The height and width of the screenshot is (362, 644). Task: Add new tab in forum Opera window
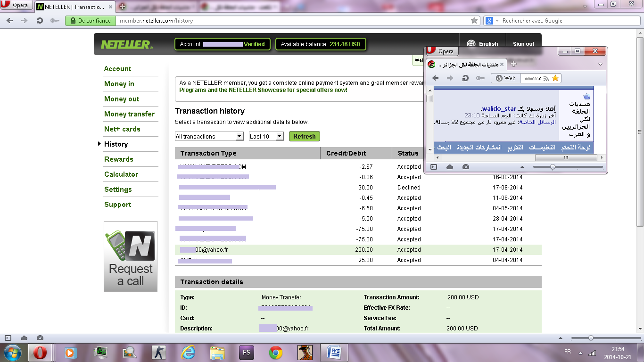[x=514, y=64]
